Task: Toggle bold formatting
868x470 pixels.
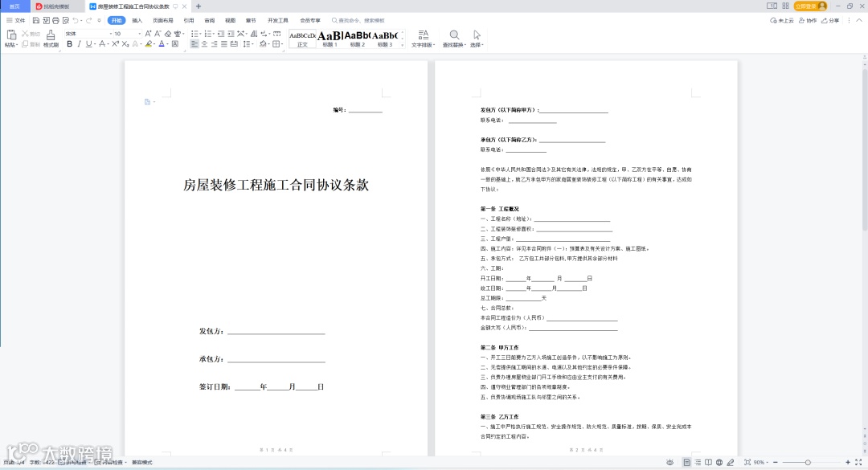Action: pyautogui.click(x=69, y=43)
